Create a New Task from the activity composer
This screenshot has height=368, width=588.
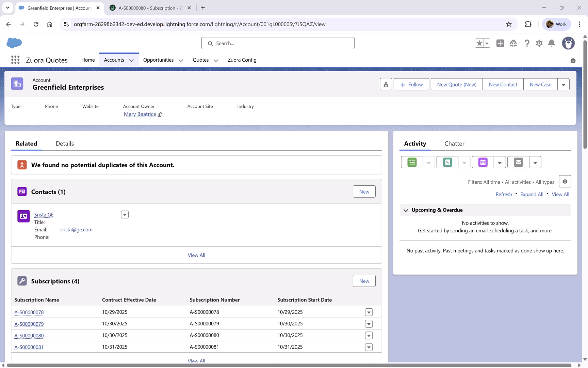tap(411, 162)
